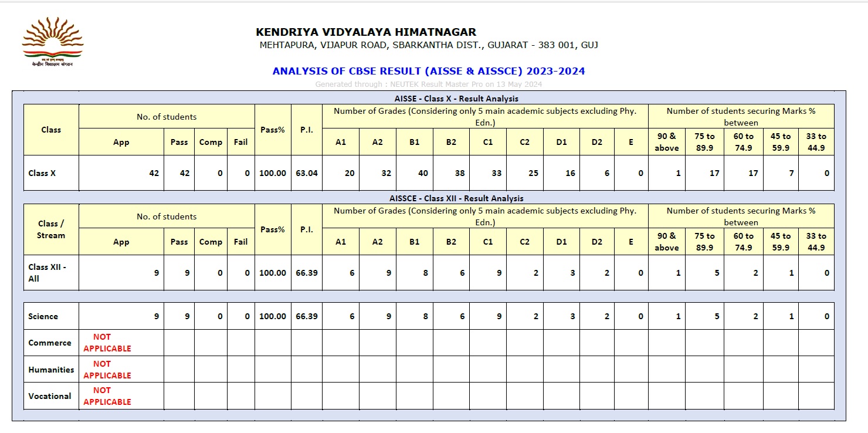868x433 pixels.
Task: Click the 'Vocational' stream row label
Action: tap(50, 396)
